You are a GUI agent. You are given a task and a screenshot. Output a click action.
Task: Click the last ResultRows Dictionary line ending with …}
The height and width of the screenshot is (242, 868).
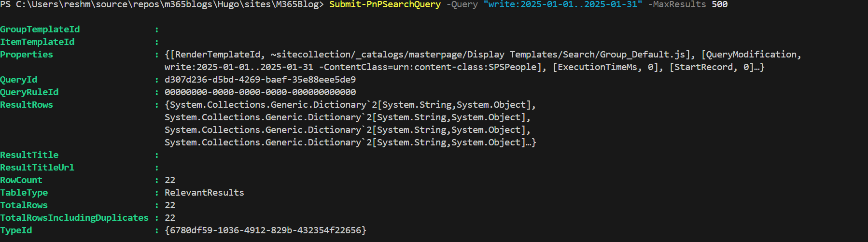point(350,142)
